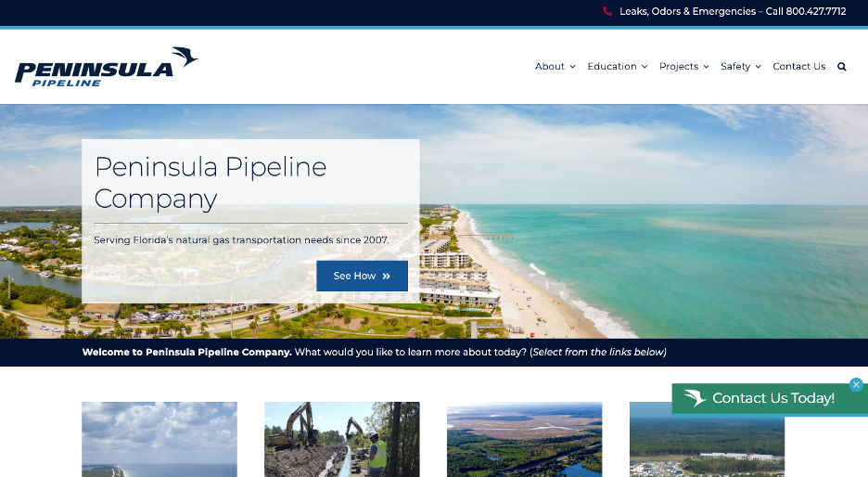The width and height of the screenshot is (868, 477).
Task: Expand the Safety dropdown chevron
Action: pos(758,67)
